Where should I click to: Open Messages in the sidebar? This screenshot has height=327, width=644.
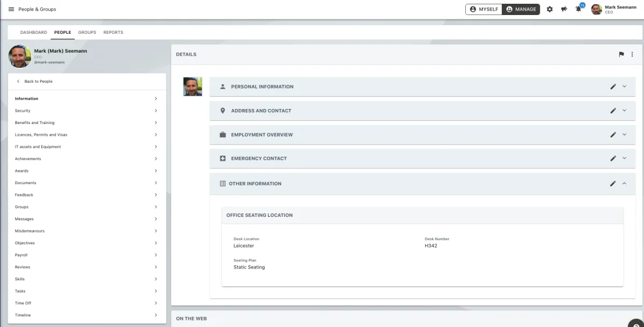[x=87, y=219]
